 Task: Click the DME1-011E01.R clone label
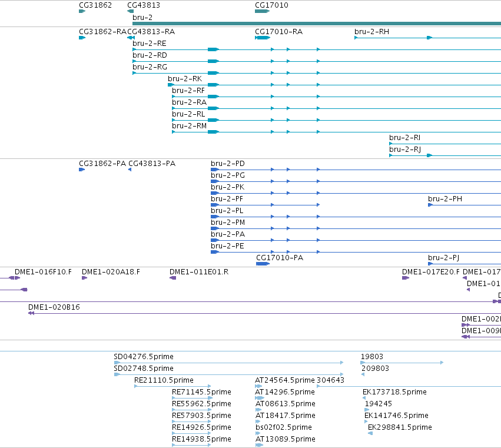tap(199, 272)
